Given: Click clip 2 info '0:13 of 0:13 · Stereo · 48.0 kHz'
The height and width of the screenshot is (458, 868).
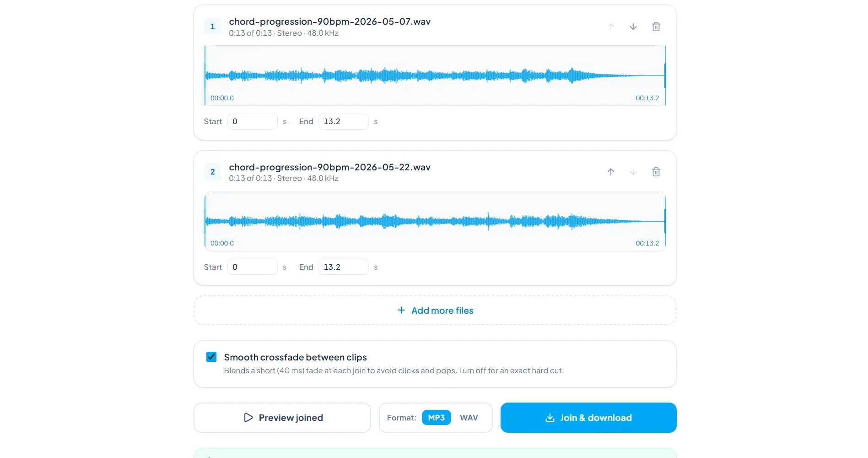Looking at the screenshot, I should click(x=284, y=178).
